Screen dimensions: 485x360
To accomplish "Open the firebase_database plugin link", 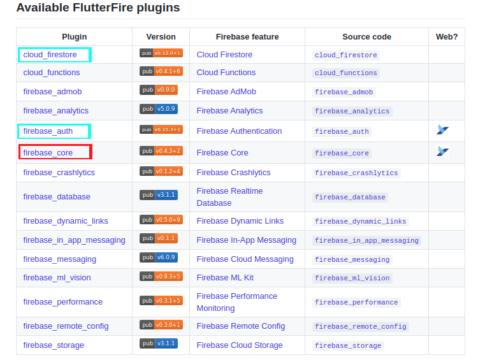I will tap(57, 197).
